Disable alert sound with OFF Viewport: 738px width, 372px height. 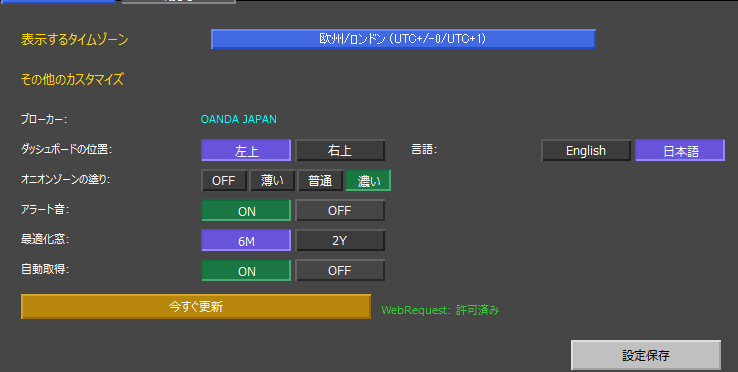[x=340, y=210]
